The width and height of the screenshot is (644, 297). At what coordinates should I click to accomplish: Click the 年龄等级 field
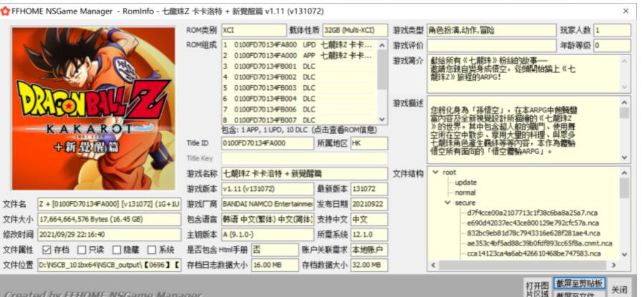[x=612, y=46]
